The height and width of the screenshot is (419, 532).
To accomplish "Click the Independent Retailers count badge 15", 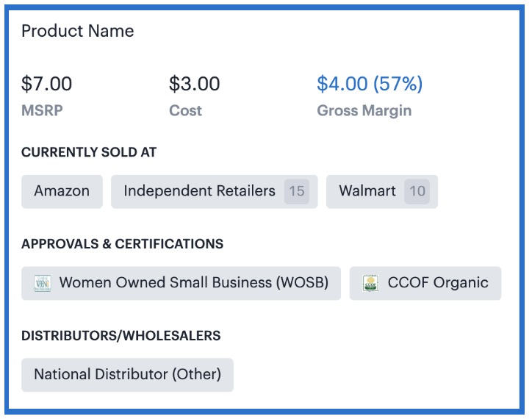I will pos(297,191).
